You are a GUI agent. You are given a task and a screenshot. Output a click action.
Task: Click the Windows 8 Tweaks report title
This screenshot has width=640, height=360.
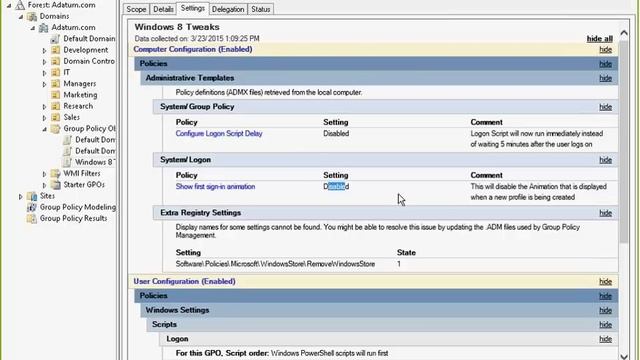click(177, 27)
